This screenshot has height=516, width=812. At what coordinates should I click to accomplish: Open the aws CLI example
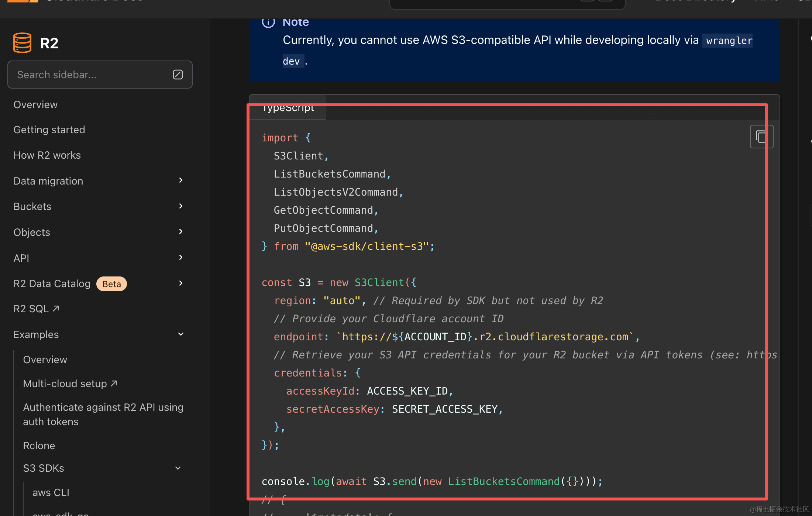(51, 492)
